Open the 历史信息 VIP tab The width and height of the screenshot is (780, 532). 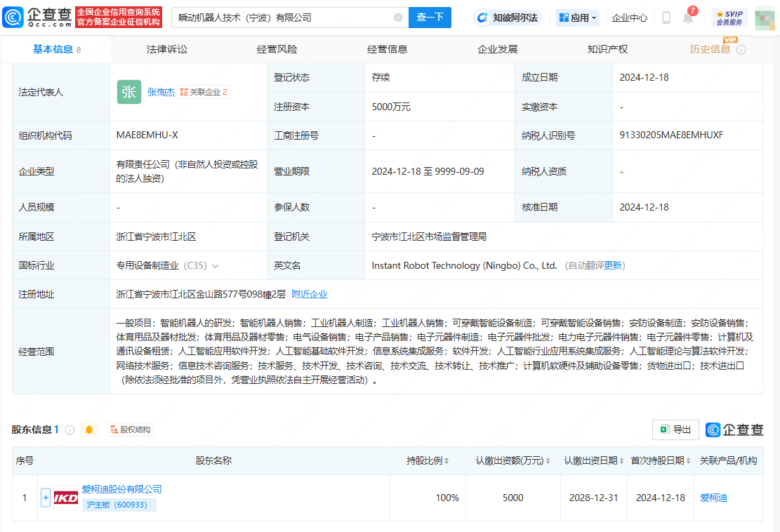point(710,49)
